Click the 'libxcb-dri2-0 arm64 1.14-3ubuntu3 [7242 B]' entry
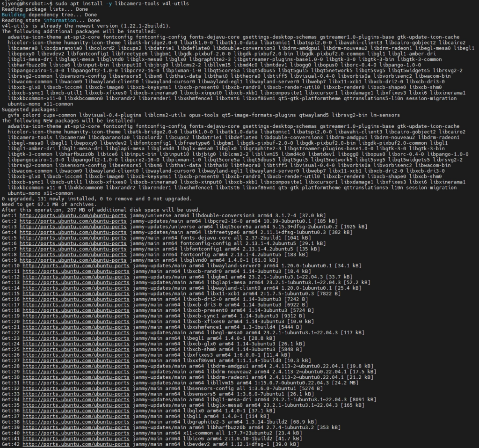This screenshot has height=448, width=479. click(x=246, y=299)
